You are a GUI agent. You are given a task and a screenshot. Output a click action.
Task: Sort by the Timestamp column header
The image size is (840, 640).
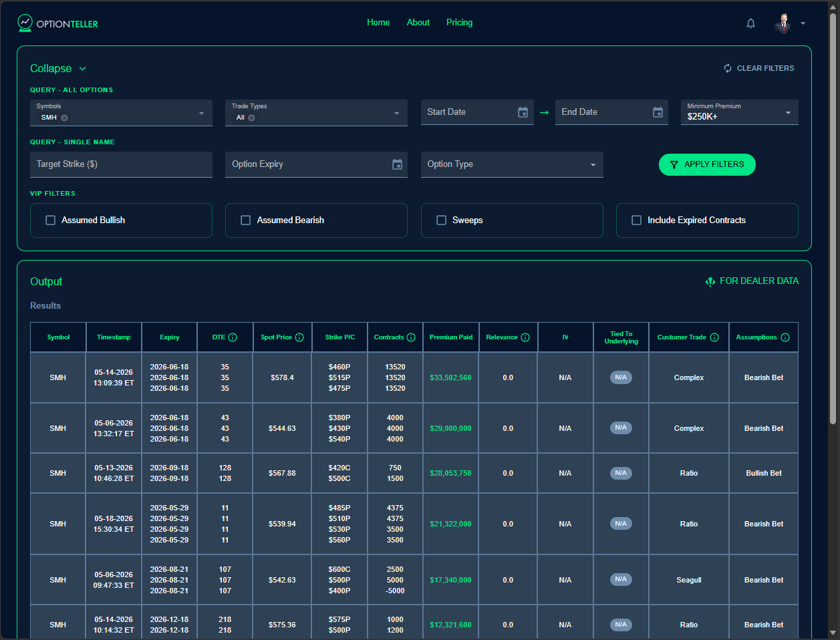point(114,337)
